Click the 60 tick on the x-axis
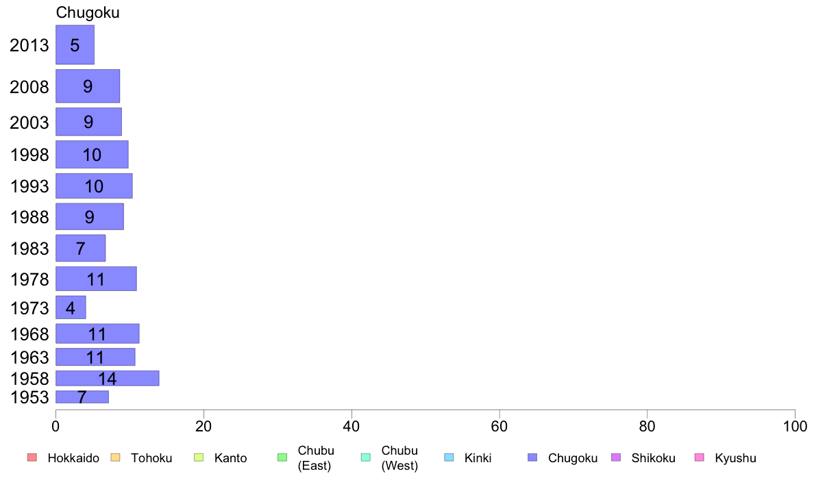This screenshot has width=814, height=504. (499, 427)
